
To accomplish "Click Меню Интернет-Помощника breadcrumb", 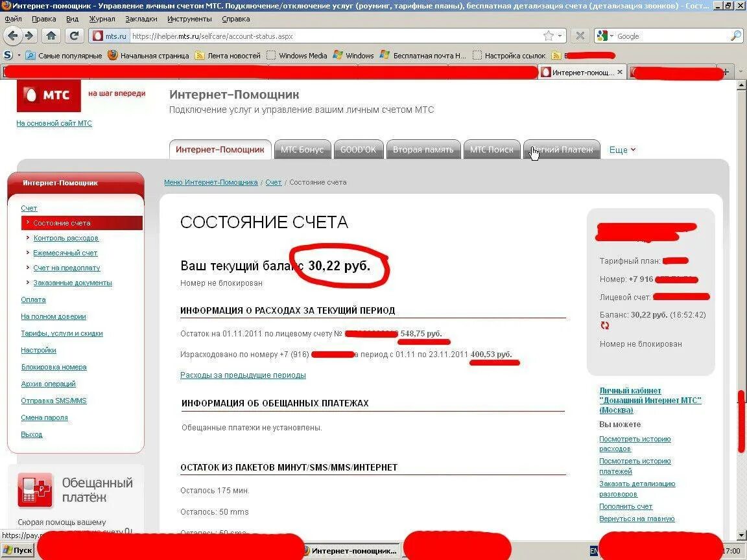I will coord(211,182).
